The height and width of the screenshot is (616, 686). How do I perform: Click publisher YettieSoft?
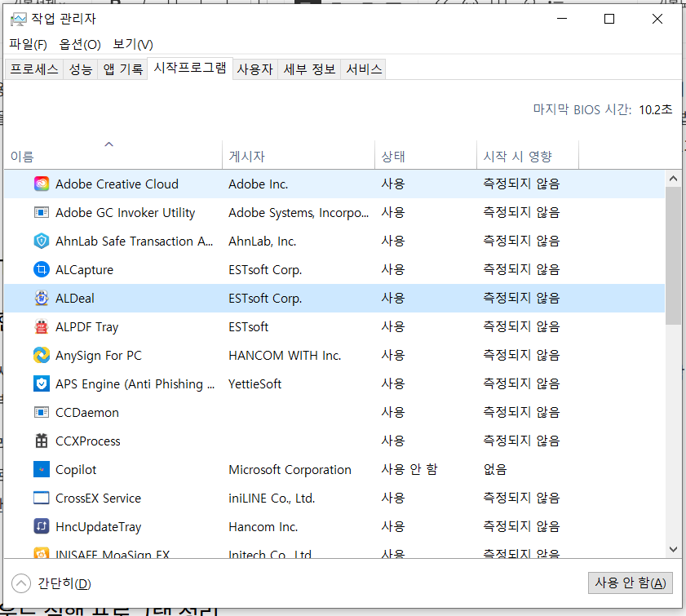255,384
